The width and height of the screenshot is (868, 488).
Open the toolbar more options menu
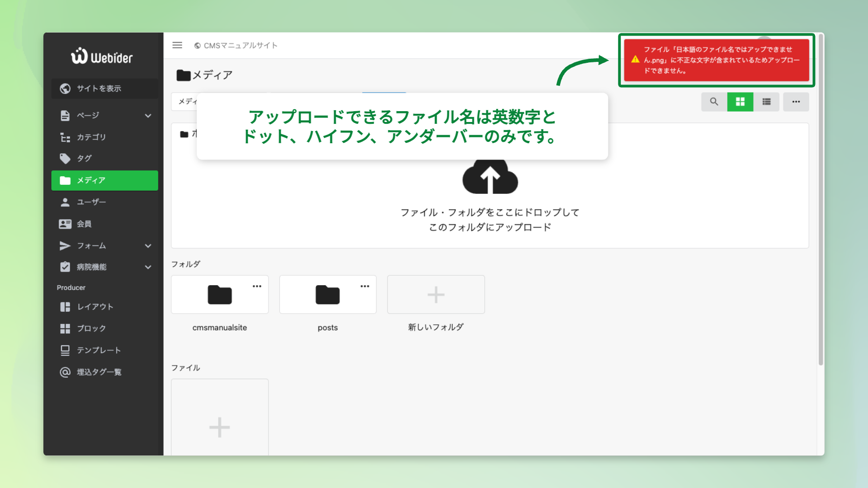pyautogui.click(x=796, y=102)
